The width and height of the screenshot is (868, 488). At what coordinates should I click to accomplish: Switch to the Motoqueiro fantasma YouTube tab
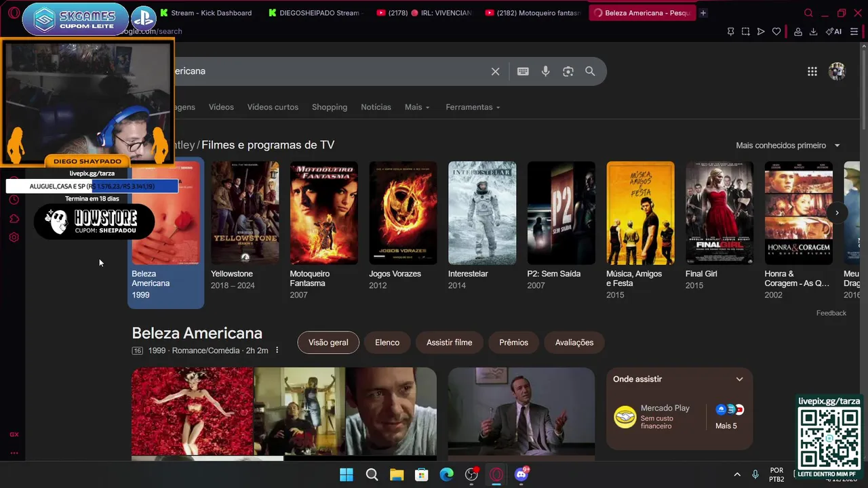(534, 13)
